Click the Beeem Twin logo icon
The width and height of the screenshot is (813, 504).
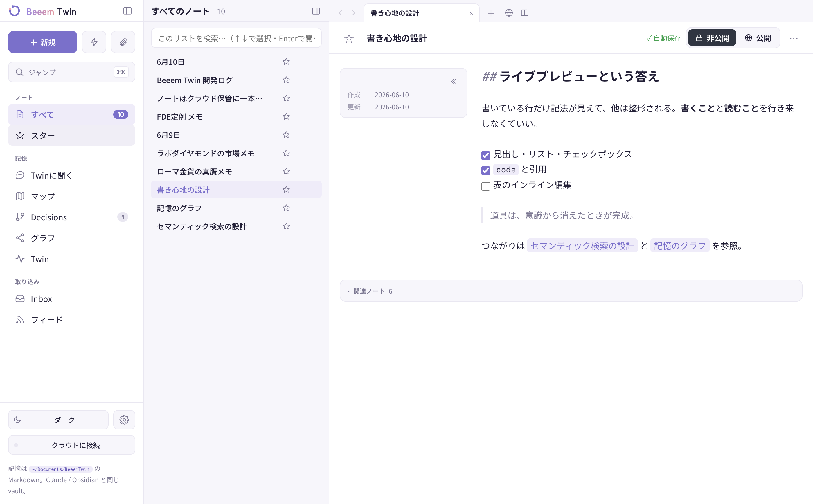14,11
